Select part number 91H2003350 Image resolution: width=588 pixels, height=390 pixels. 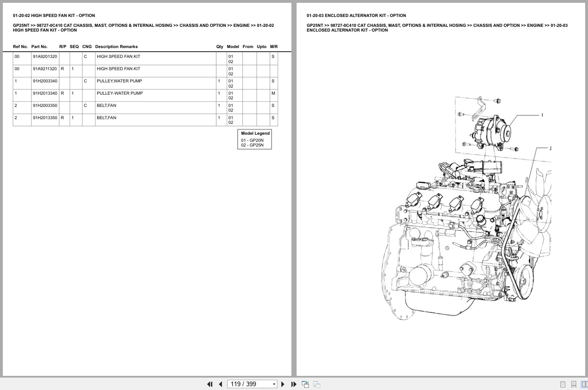45,106
